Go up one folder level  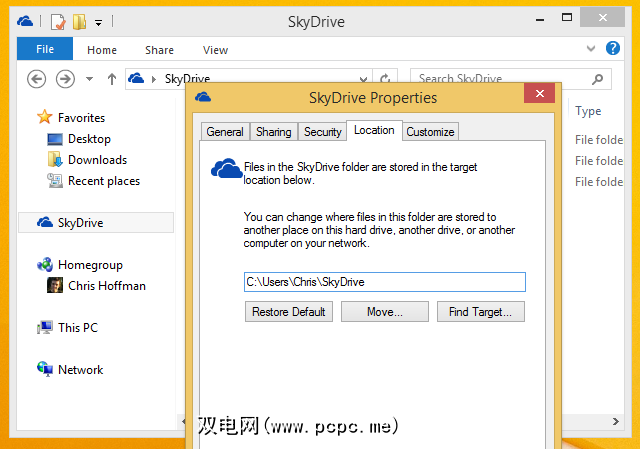(112, 79)
